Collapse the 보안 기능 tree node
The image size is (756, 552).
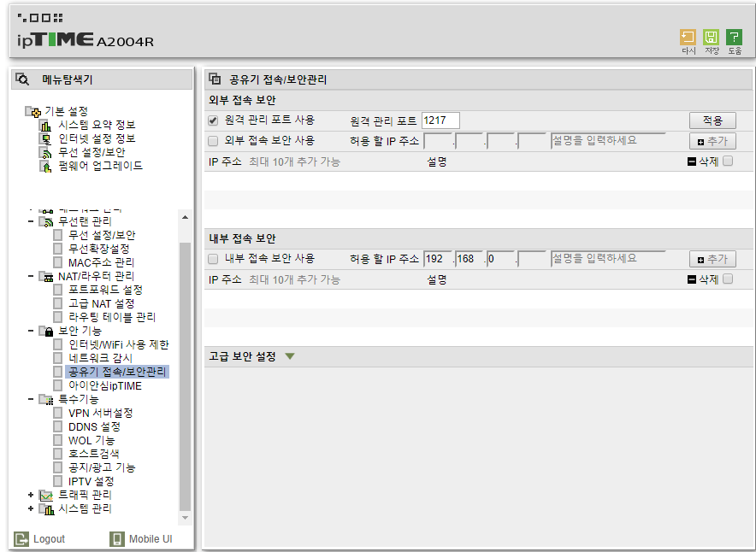(31, 331)
